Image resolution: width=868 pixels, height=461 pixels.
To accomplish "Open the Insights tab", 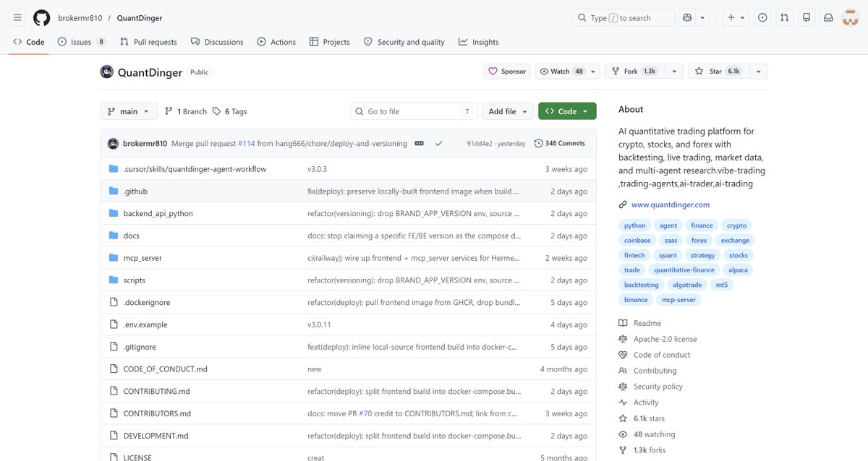I will click(x=479, y=42).
